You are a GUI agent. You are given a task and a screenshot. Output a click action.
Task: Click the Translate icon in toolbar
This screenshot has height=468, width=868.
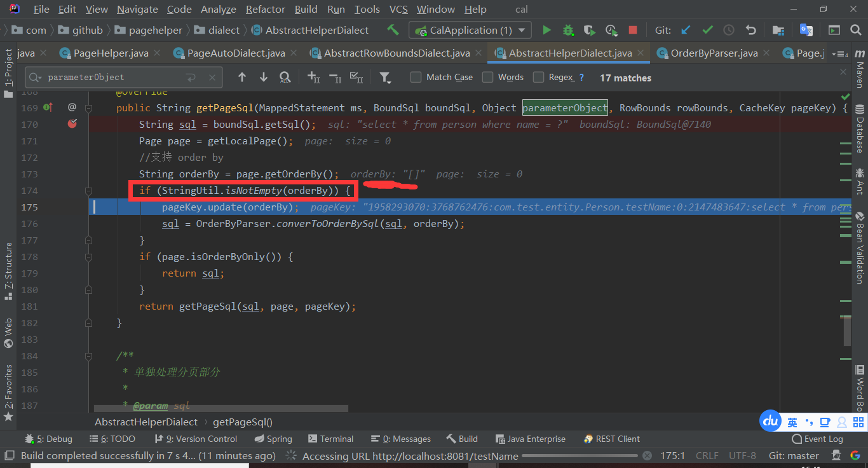point(806,30)
